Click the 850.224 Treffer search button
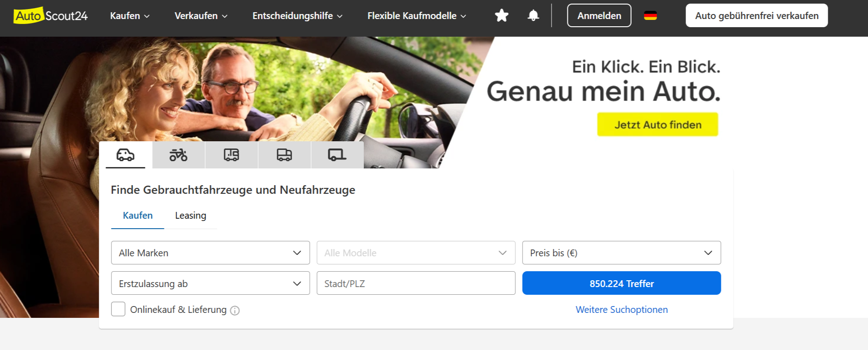The height and width of the screenshot is (350, 868). (622, 283)
